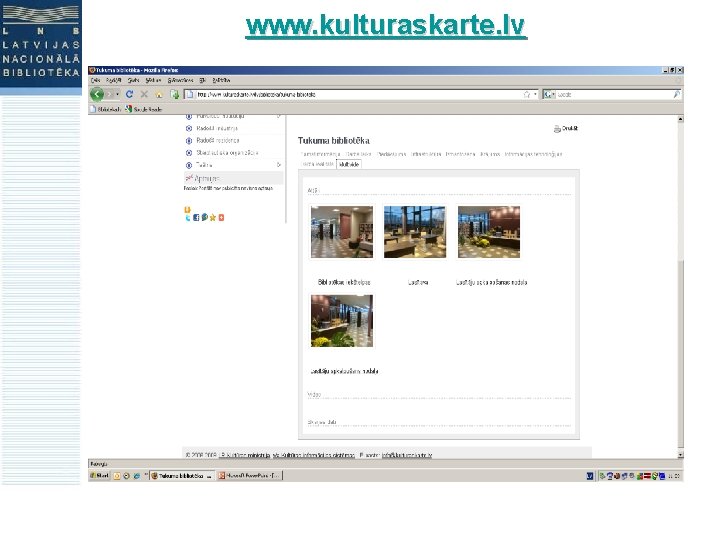Screen dimensions: 720x540
Task: Expand the Tūrisms sidebar arrow
Action: coord(279,165)
